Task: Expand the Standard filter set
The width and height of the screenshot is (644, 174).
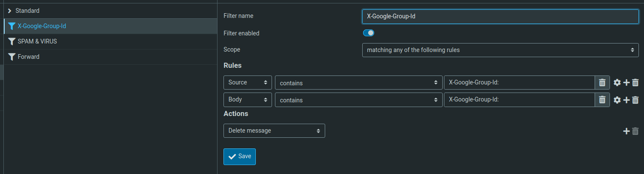Action: point(10,11)
